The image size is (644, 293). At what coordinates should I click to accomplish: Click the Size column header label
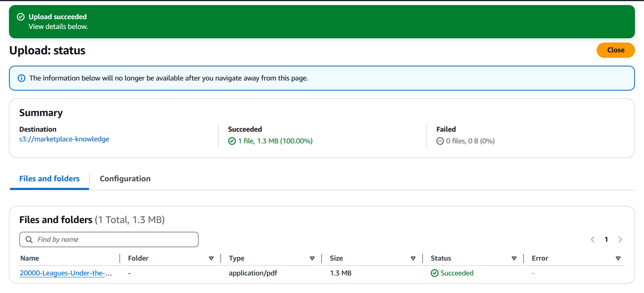(x=336, y=258)
